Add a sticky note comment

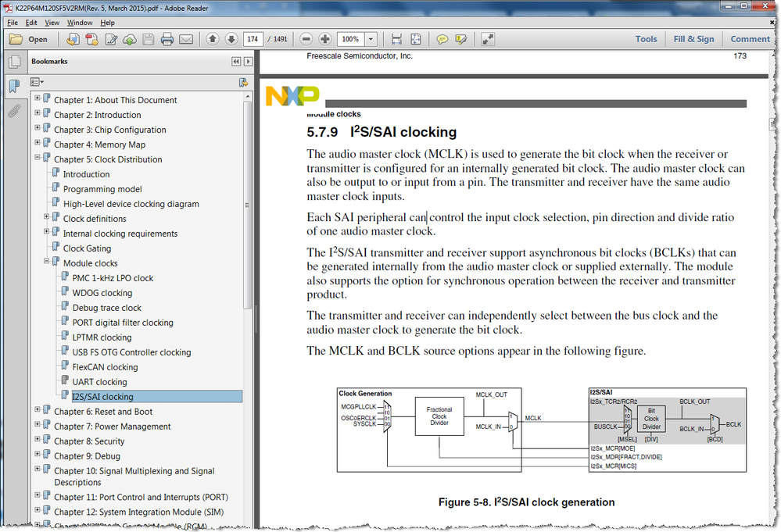click(x=441, y=39)
